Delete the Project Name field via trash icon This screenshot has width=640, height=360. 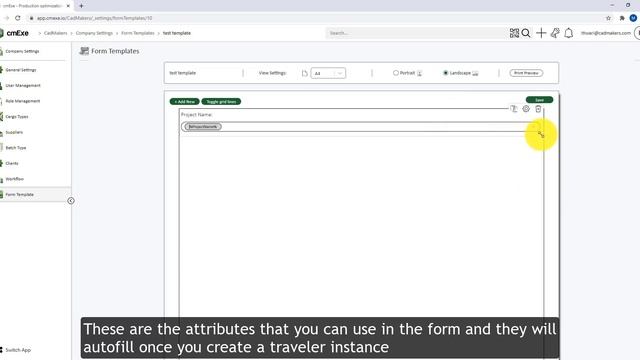[538, 109]
